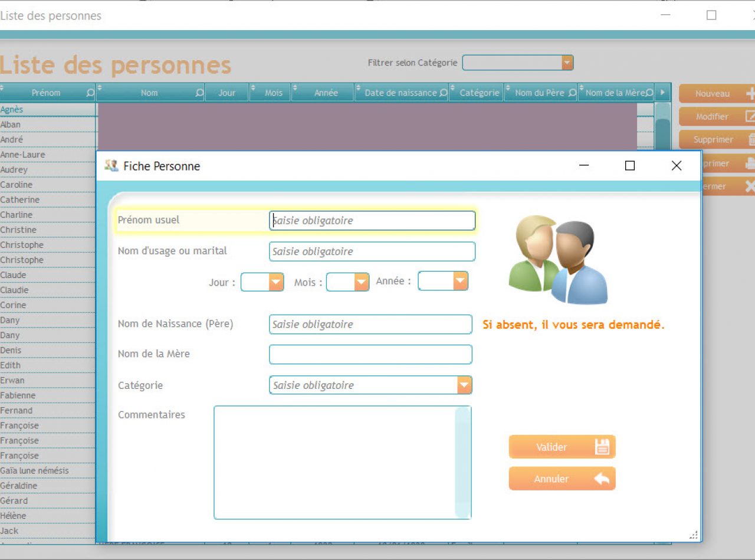Click the magnifier in the Nom column header

199,93
